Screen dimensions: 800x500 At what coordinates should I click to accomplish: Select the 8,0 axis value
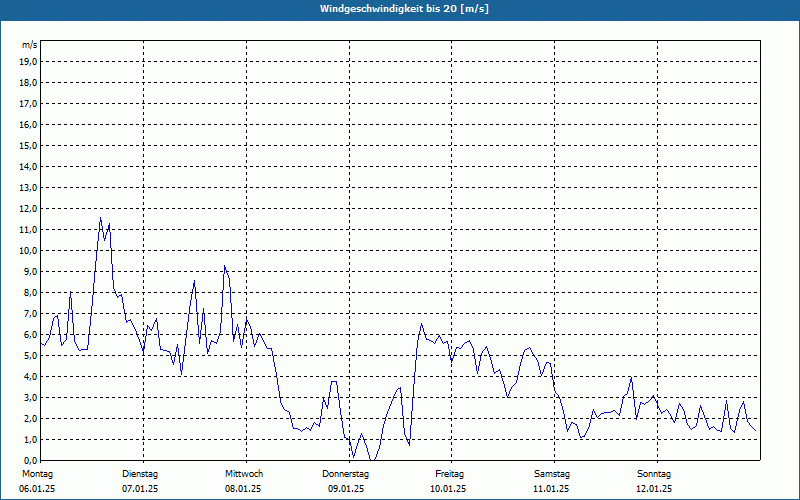click(31, 292)
